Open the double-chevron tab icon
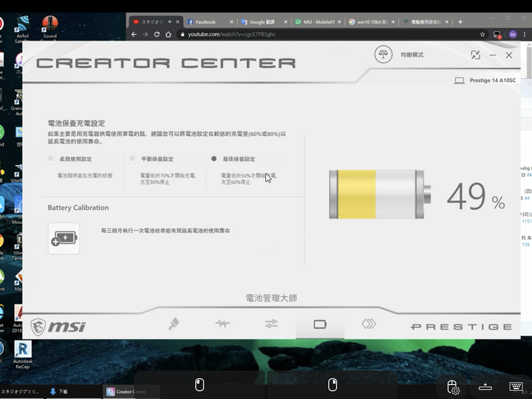The image size is (532, 399). pos(369,324)
